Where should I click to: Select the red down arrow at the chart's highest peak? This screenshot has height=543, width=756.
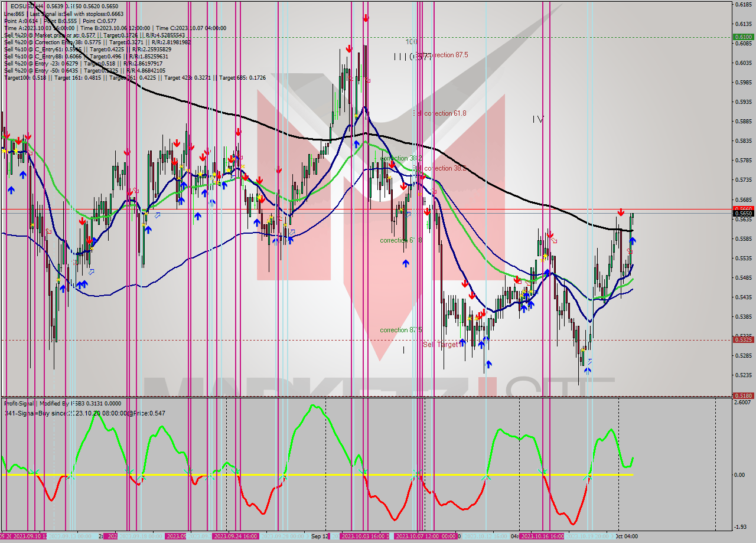365,18
